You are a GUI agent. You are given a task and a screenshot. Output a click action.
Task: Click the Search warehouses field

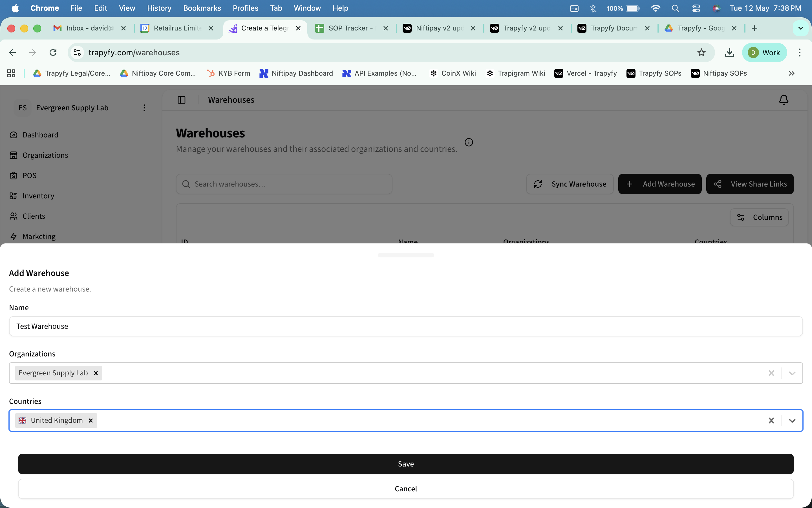(284, 184)
